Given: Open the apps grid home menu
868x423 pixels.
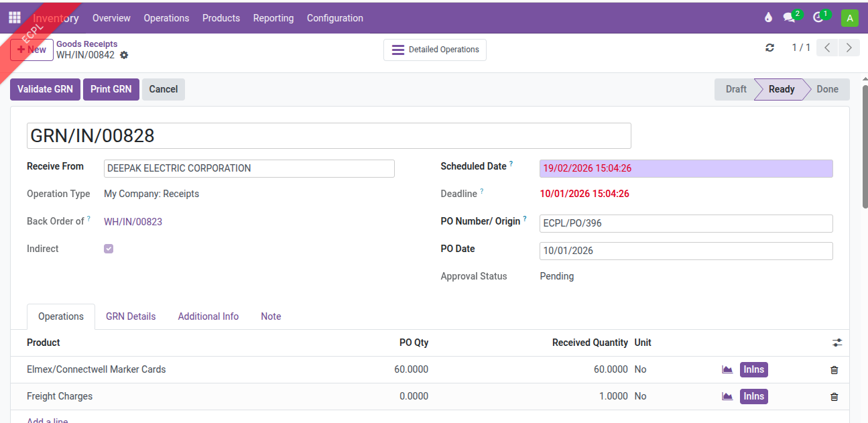Looking at the screenshot, I should pyautogui.click(x=15, y=18).
